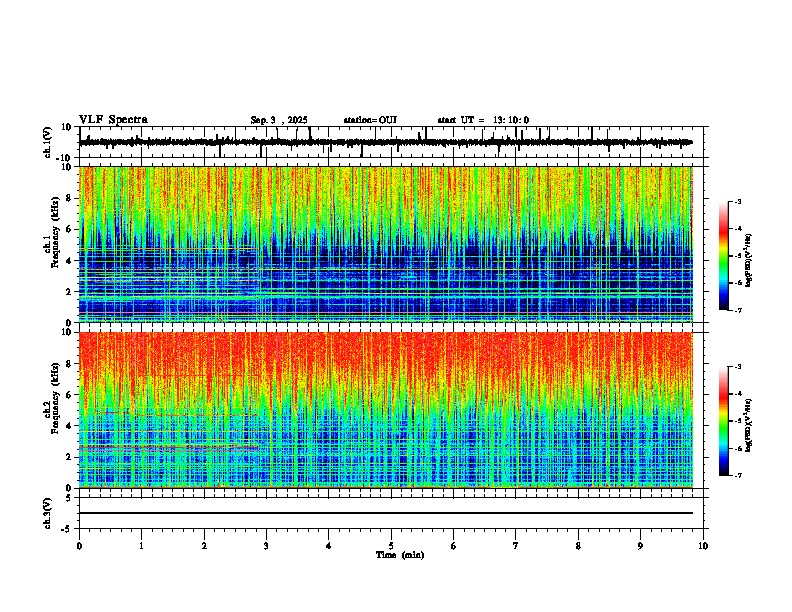Click the "start UT = 13:10:0" header text

point(483,120)
